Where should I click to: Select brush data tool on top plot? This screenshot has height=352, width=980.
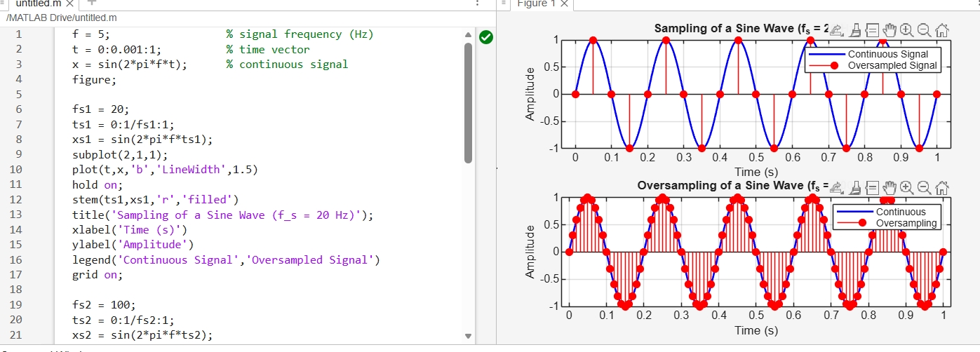pyautogui.click(x=855, y=29)
